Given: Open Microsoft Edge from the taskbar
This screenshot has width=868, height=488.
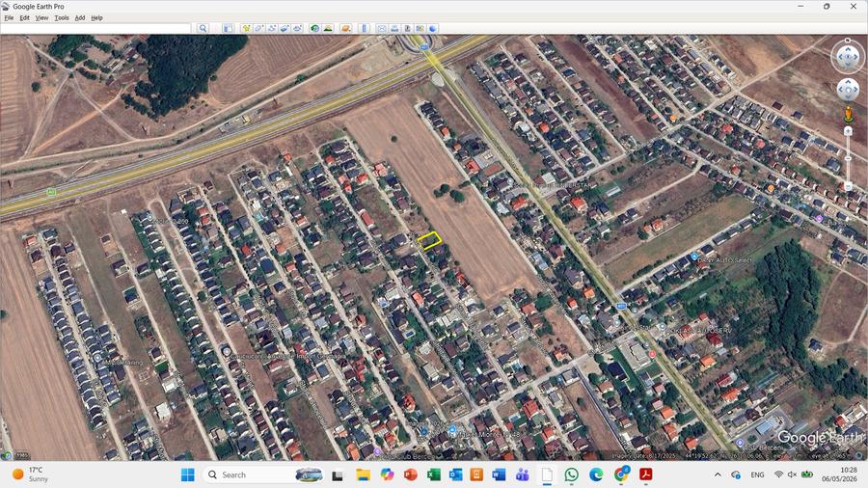Looking at the screenshot, I should point(596,474).
